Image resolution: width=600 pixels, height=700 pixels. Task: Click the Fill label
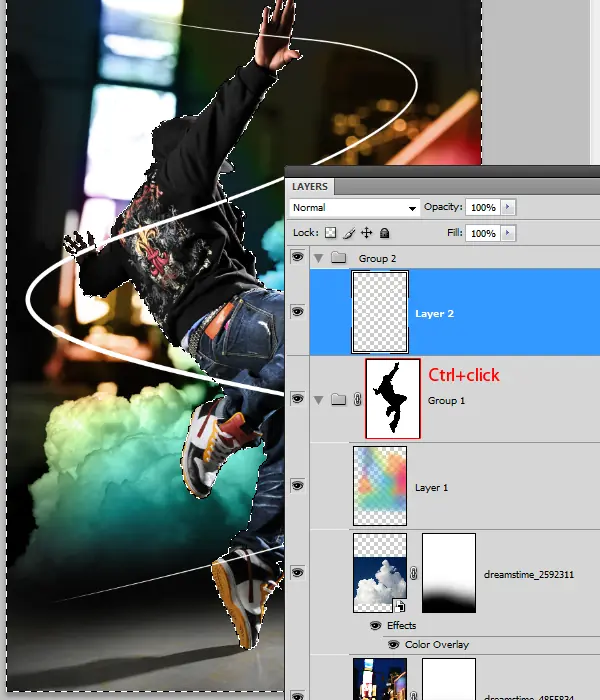[454, 233]
